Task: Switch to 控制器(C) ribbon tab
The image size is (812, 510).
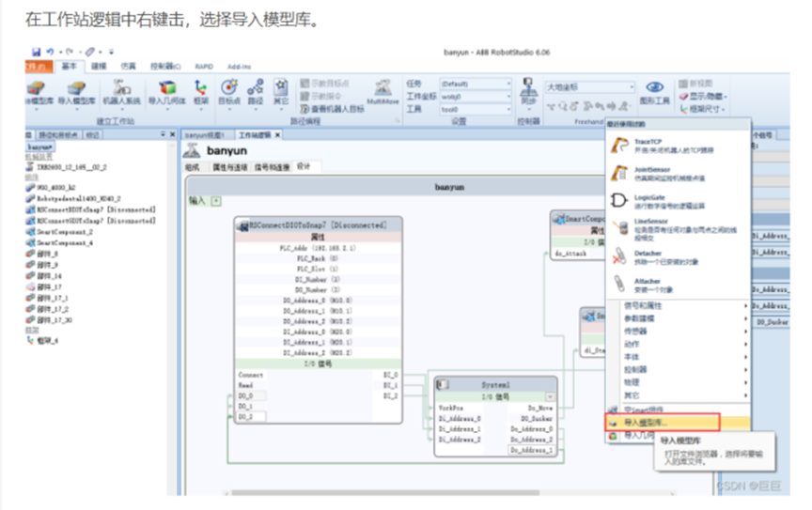Action: [165, 67]
